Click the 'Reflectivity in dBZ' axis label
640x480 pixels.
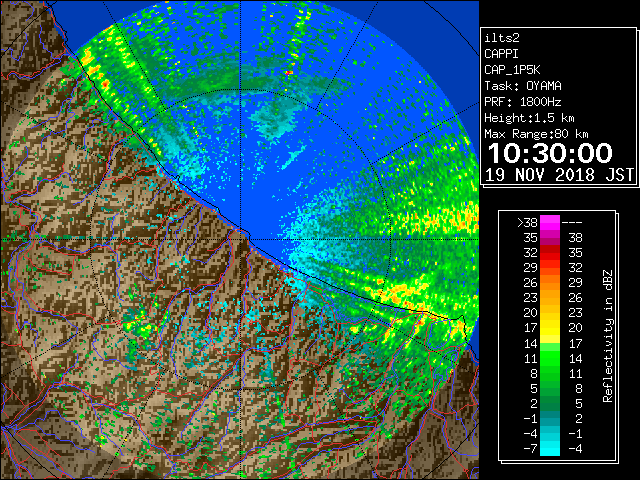[607, 336]
